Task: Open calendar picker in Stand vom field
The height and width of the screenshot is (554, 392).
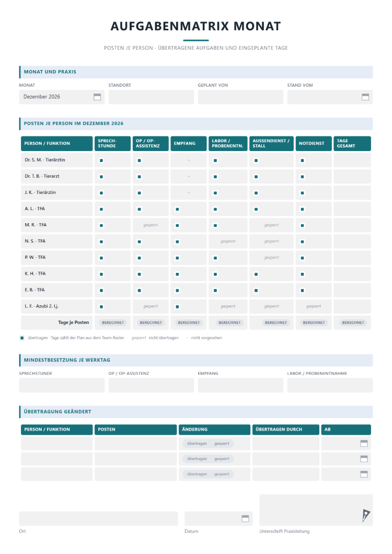Action: click(365, 97)
